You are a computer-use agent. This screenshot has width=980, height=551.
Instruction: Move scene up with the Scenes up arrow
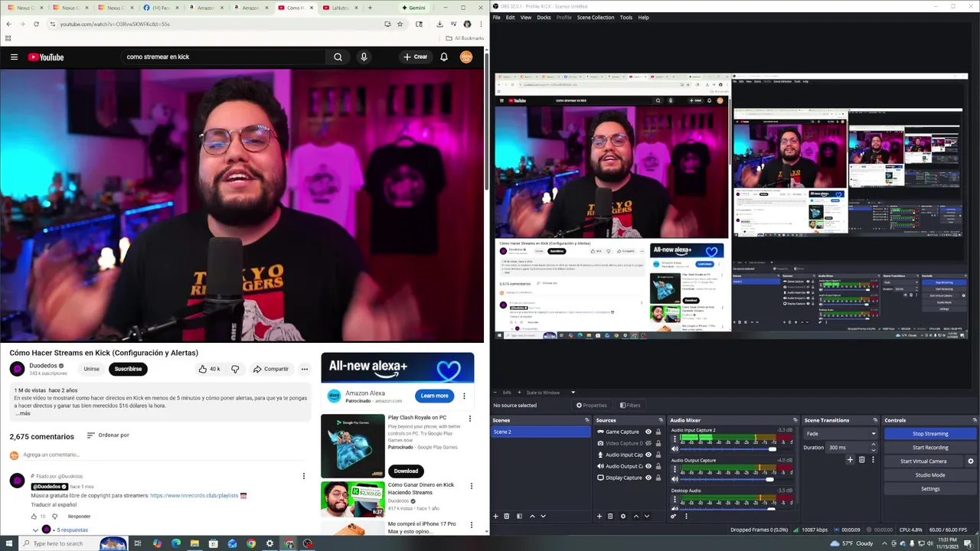click(x=532, y=516)
